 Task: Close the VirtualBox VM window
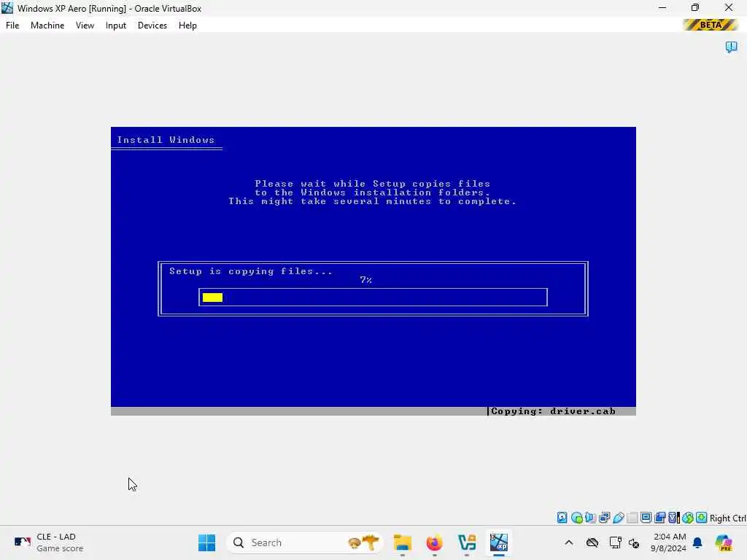click(x=729, y=8)
